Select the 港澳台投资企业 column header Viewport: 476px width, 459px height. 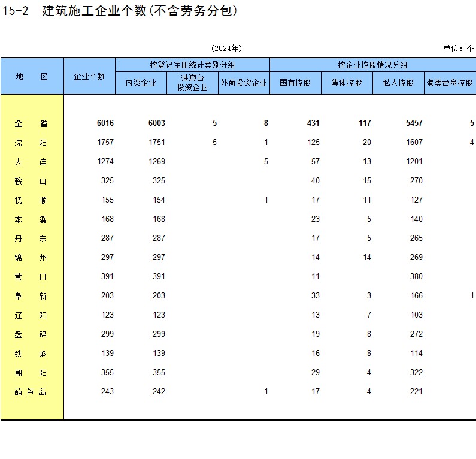click(192, 83)
